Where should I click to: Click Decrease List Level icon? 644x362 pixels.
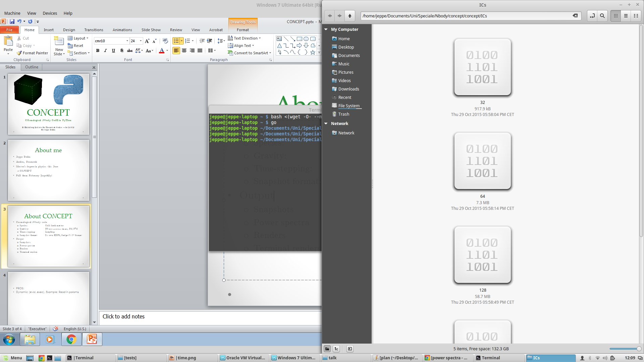coord(202,41)
